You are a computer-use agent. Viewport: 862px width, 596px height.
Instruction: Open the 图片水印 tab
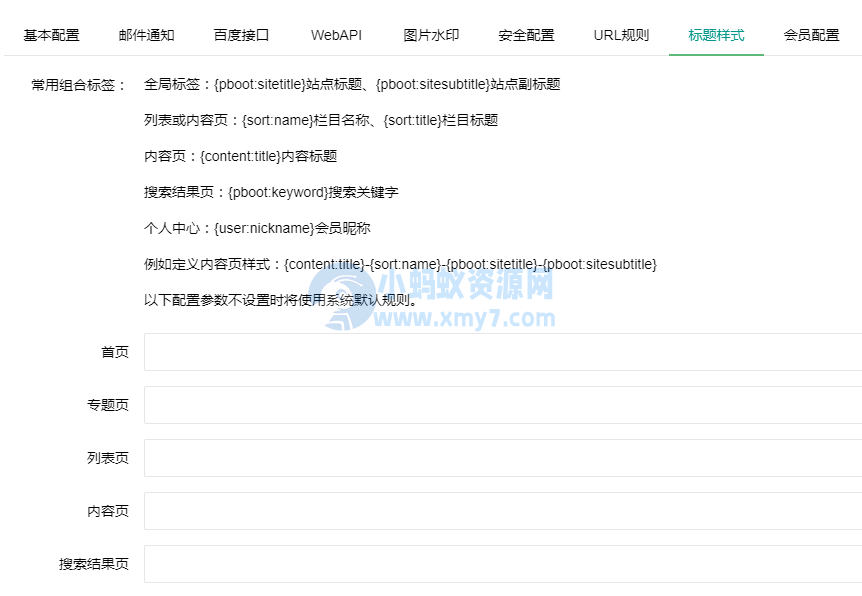coord(432,35)
